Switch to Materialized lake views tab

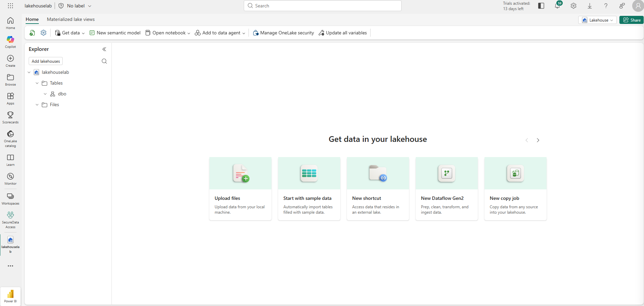point(71,19)
